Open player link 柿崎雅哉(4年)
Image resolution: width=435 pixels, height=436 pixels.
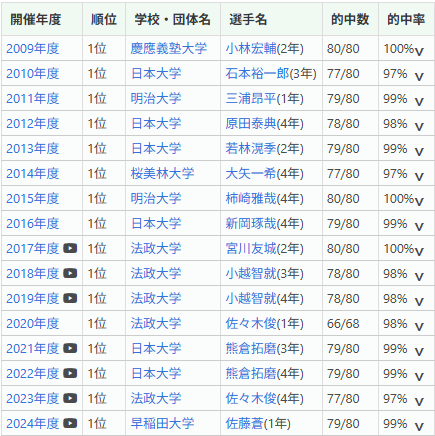(x=264, y=199)
